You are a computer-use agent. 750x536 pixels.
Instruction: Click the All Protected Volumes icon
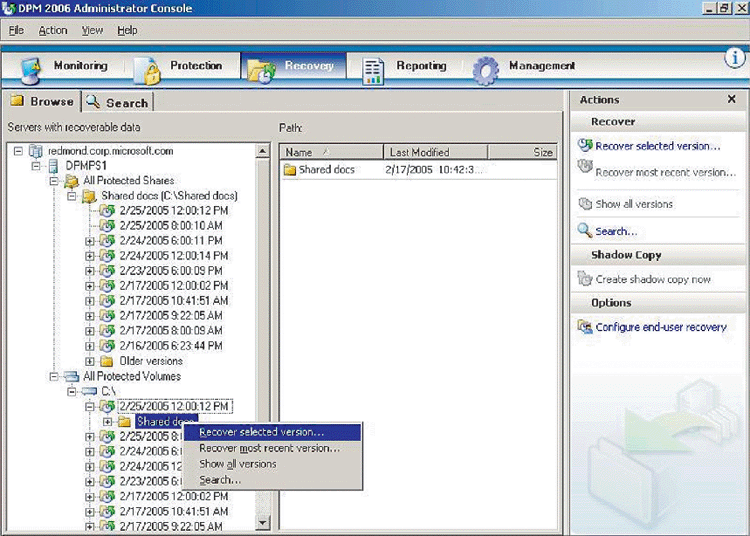[71, 376]
